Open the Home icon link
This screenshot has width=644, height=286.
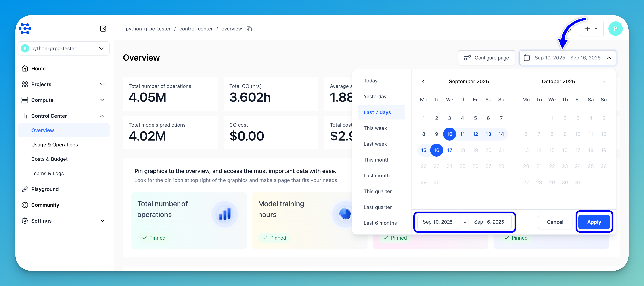25,69
